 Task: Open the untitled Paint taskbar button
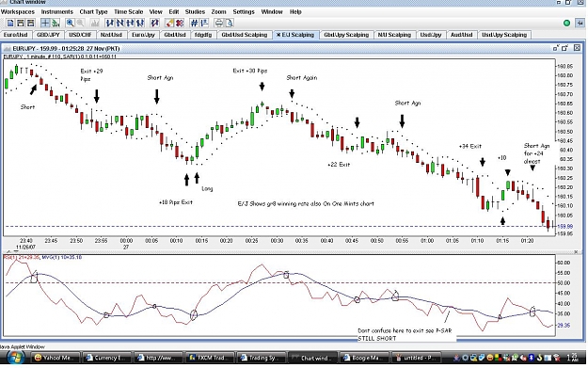417,358
